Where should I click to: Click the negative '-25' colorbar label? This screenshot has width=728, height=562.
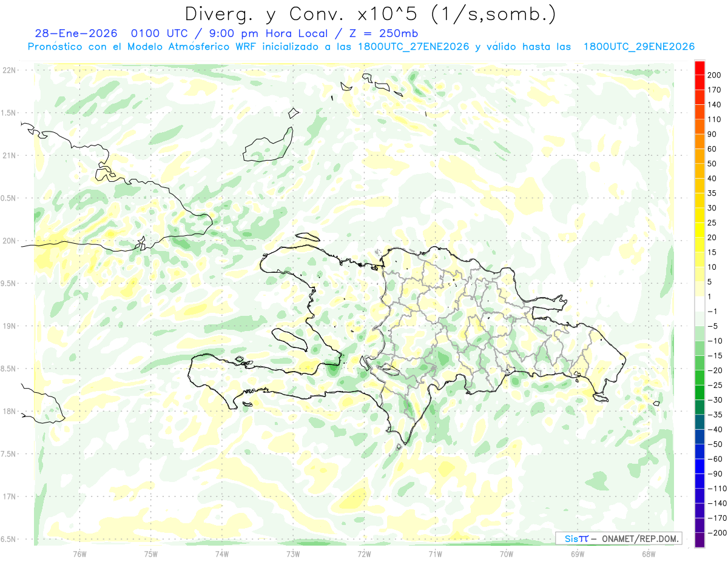pos(716,385)
